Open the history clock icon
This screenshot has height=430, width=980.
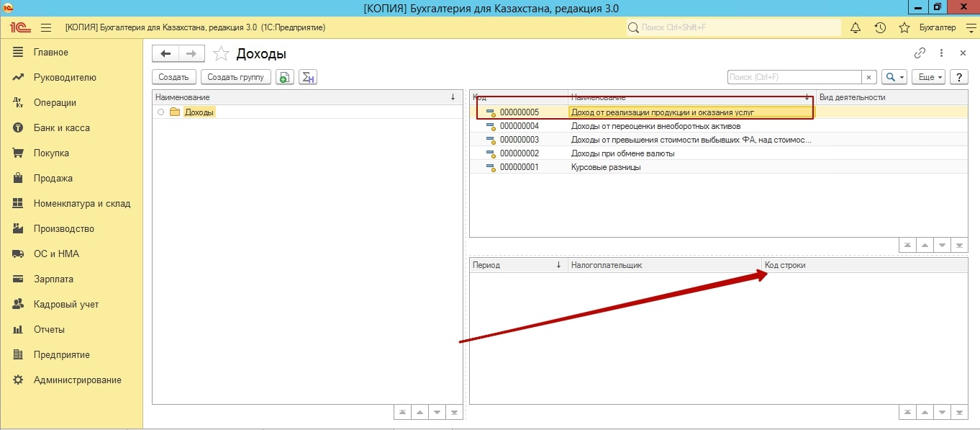[880, 27]
